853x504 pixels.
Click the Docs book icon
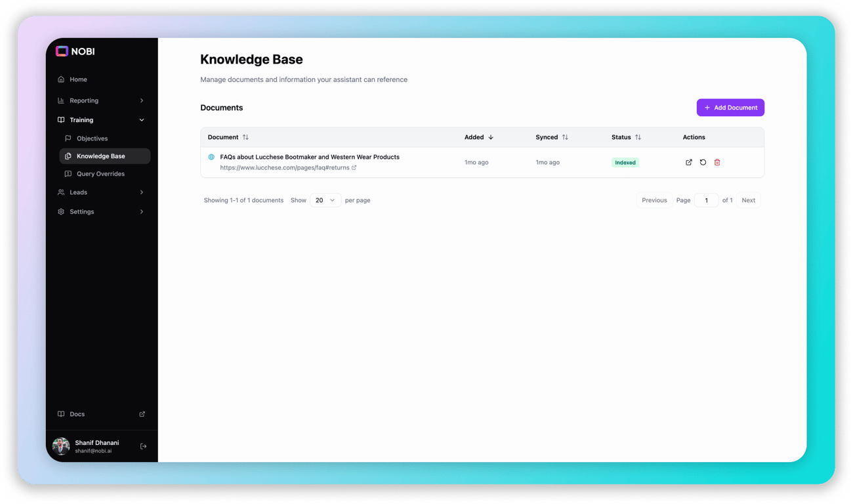(61, 414)
